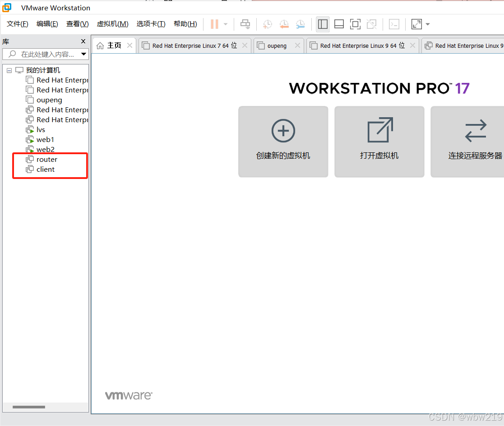Click the home icon on 主页 tab
The width and height of the screenshot is (504, 426).
point(100,46)
